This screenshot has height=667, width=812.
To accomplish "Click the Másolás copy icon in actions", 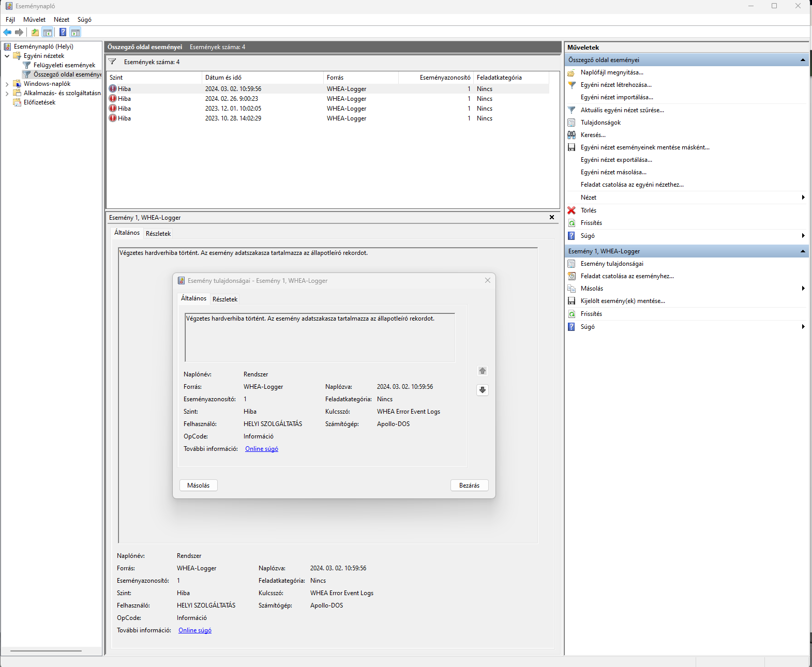I will [x=572, y=289].
